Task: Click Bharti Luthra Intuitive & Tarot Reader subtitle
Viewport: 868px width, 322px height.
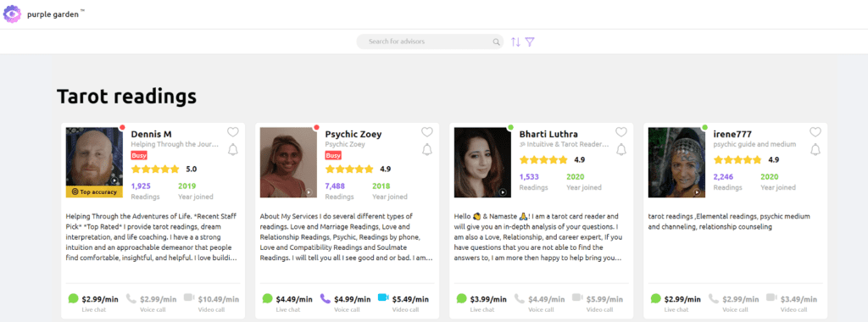Action: (565, 144)
